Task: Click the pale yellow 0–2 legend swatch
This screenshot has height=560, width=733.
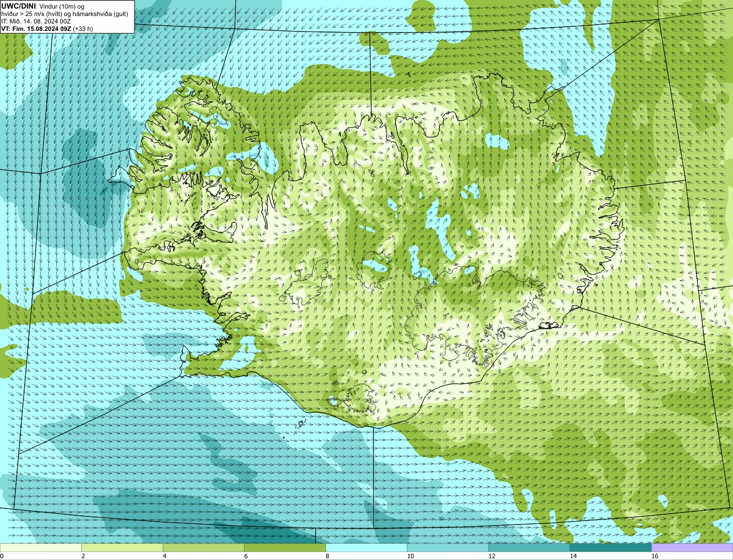Action: point(41,548)
